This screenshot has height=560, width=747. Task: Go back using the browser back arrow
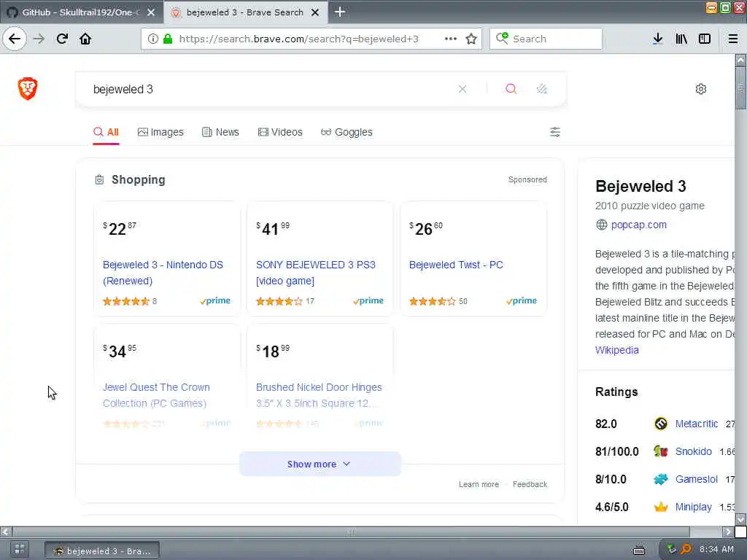[15, 39]
